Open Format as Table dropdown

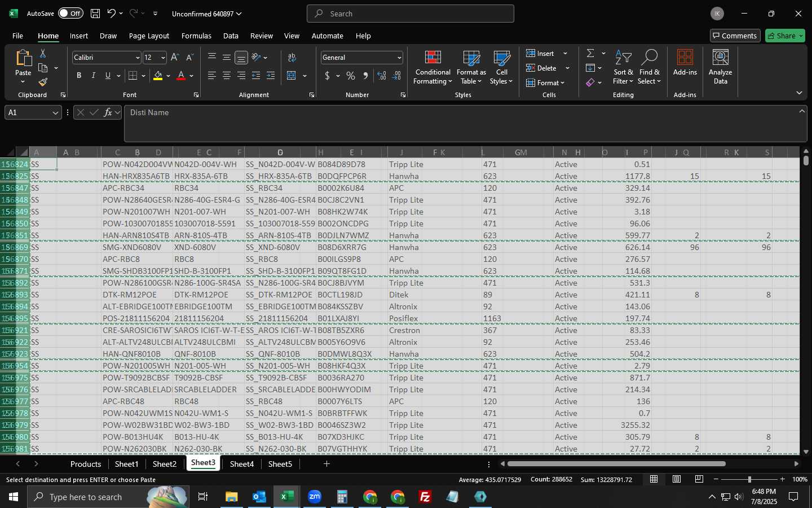point(471,67)
